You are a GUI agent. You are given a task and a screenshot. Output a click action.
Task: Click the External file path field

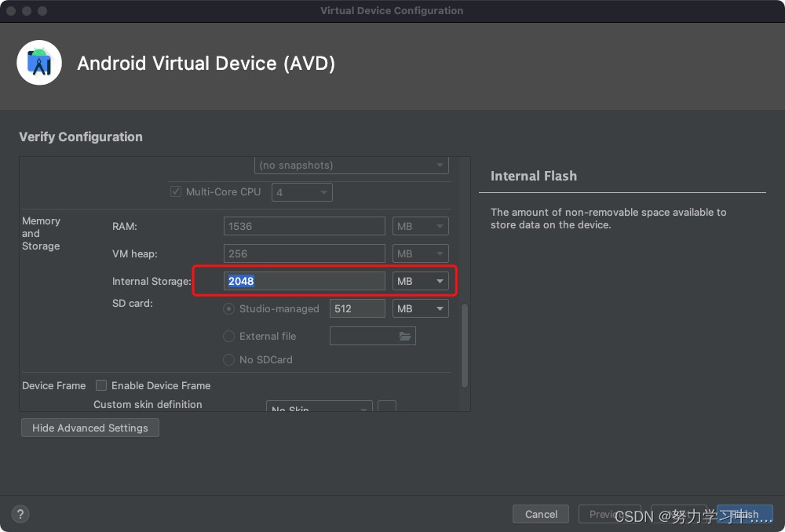coord(372,336)
